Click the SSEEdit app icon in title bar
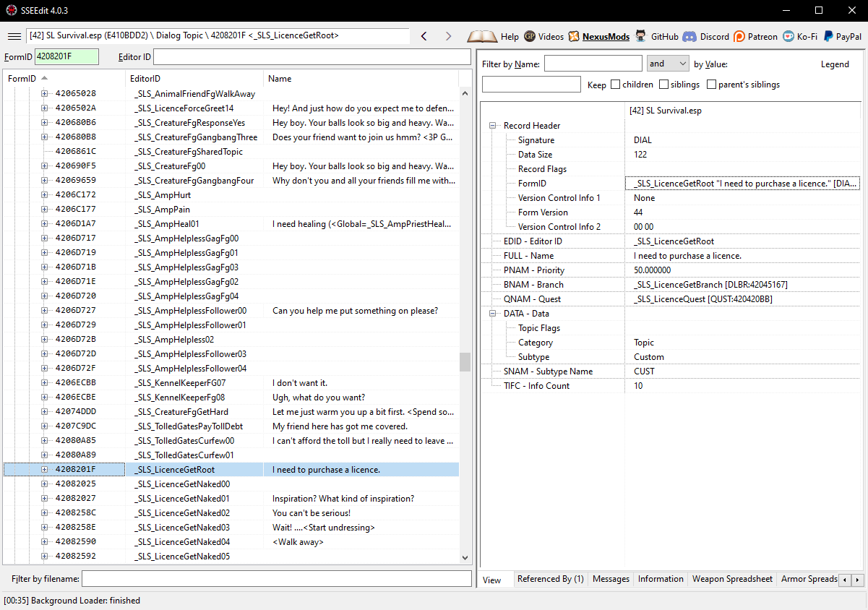This screenshot has height=610, width=868. (12, 10)
